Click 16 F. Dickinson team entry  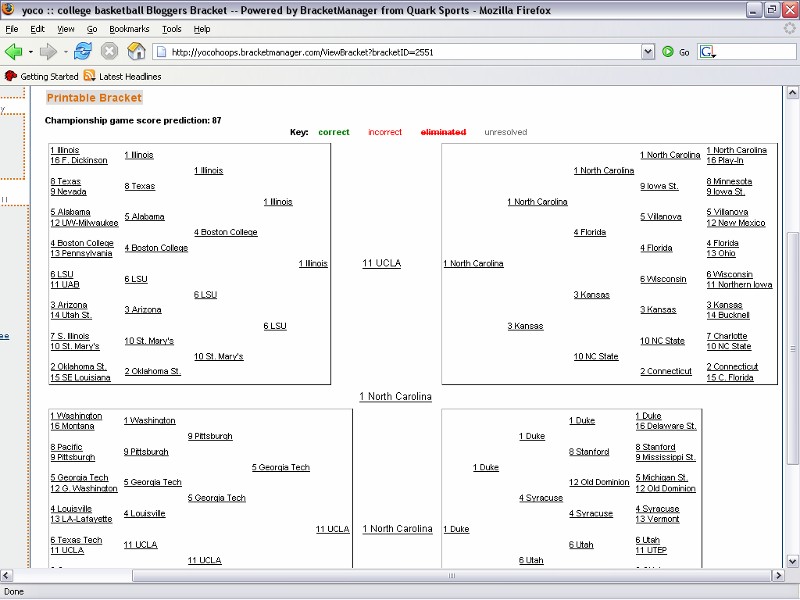coord(79,160)
